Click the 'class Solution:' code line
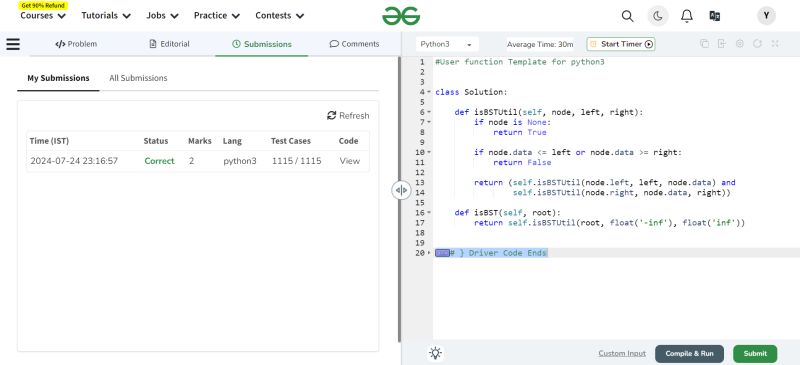The width and height of the screenshot is (800, 365). 471,92
